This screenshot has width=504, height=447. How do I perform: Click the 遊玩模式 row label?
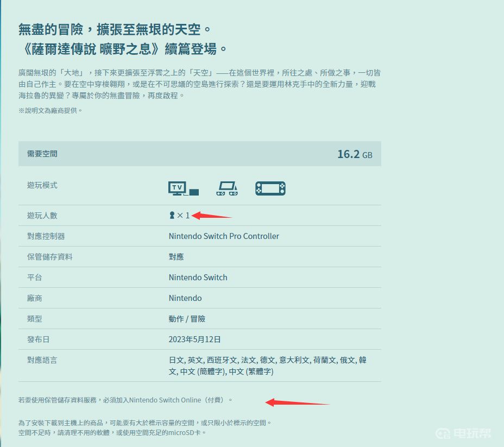coord(42,185)
